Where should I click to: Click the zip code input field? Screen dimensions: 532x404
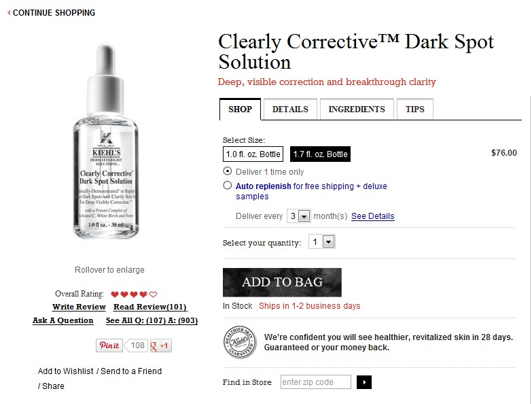(x=315, y=382)
